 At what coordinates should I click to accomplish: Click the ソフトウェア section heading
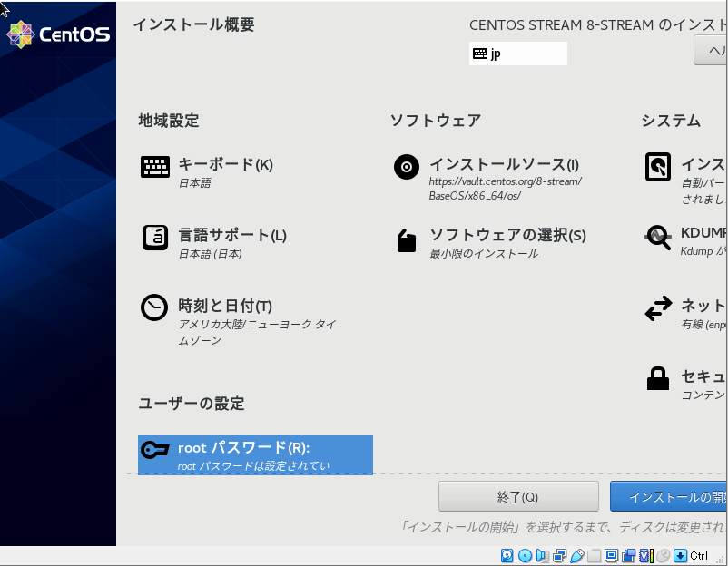(436, 121)
